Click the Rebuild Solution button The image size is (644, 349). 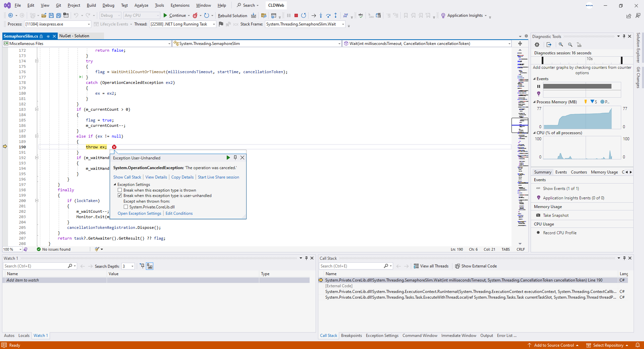click(232, 15)
